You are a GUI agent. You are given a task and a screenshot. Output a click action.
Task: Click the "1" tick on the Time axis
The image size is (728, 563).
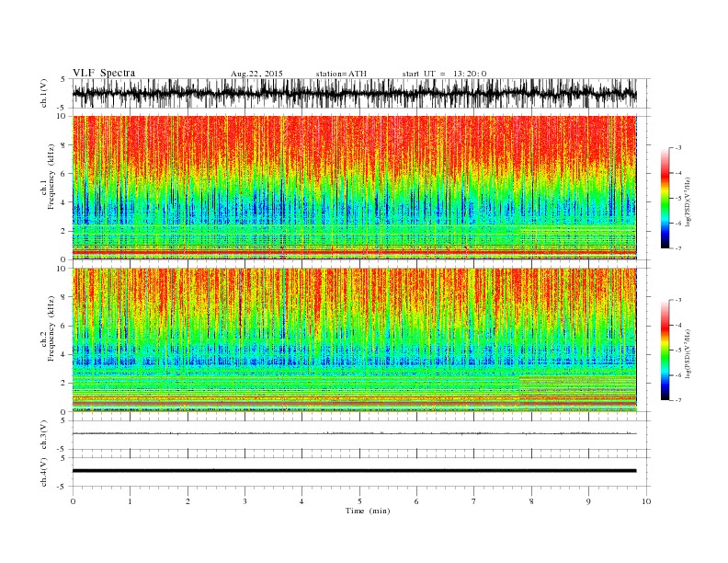pyautogui.click(x=130, y=501)
